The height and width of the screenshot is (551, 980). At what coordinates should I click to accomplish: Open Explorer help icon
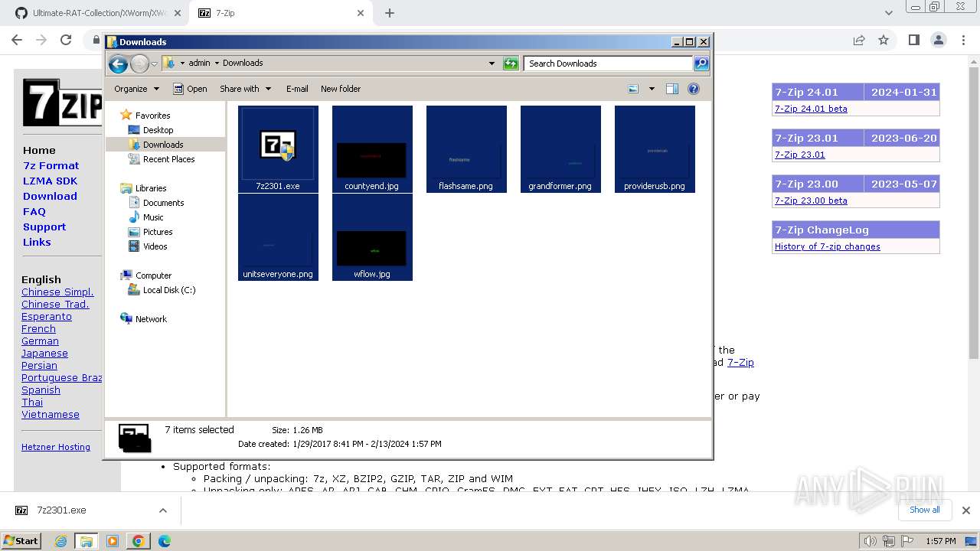pos(694,89)
